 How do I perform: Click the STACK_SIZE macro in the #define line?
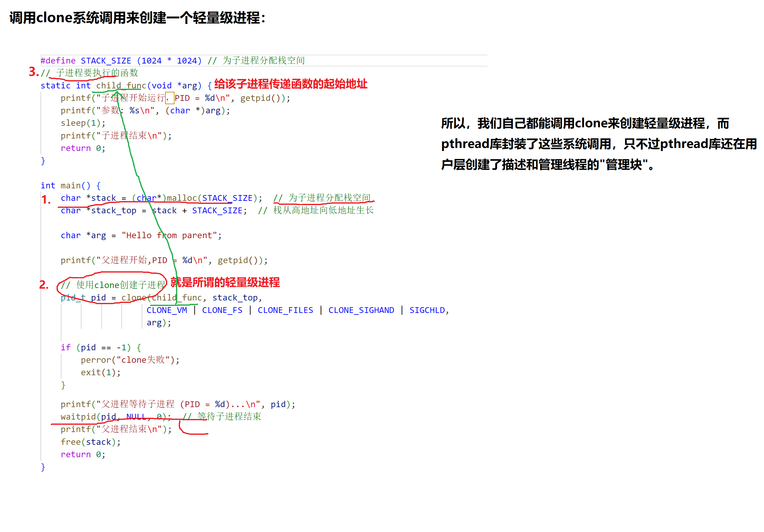point(106,61)
